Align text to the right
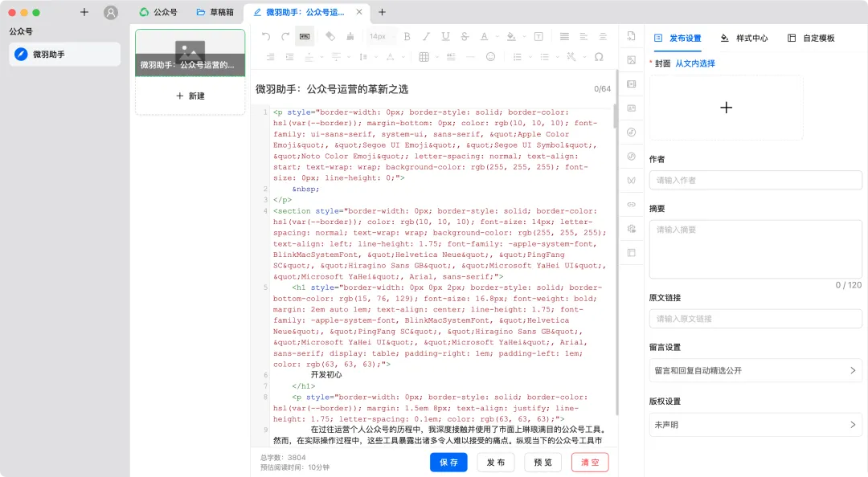 pos(270,57)
